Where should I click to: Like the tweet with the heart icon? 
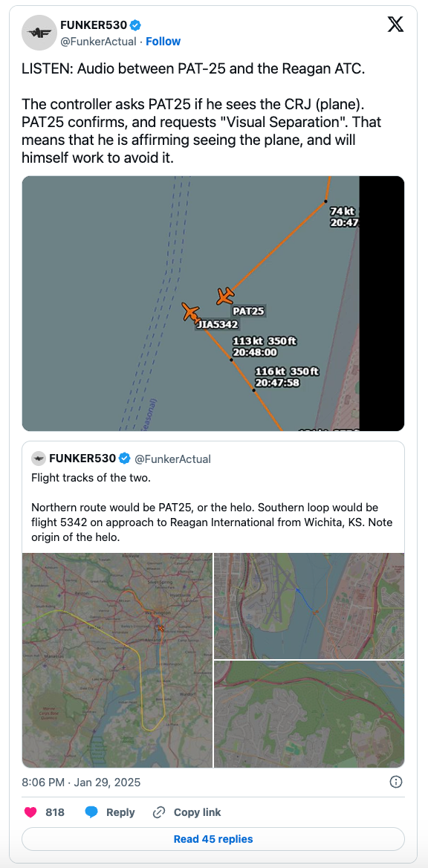[31, 812]
